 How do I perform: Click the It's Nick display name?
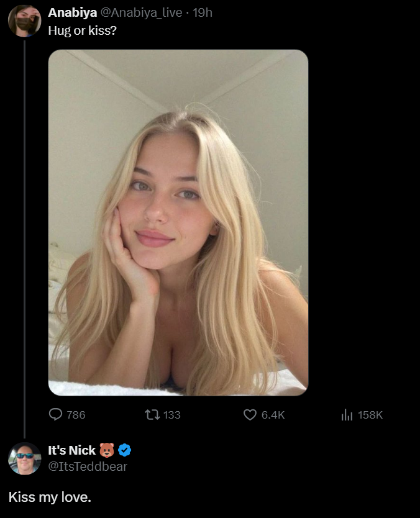pos(72,450)
